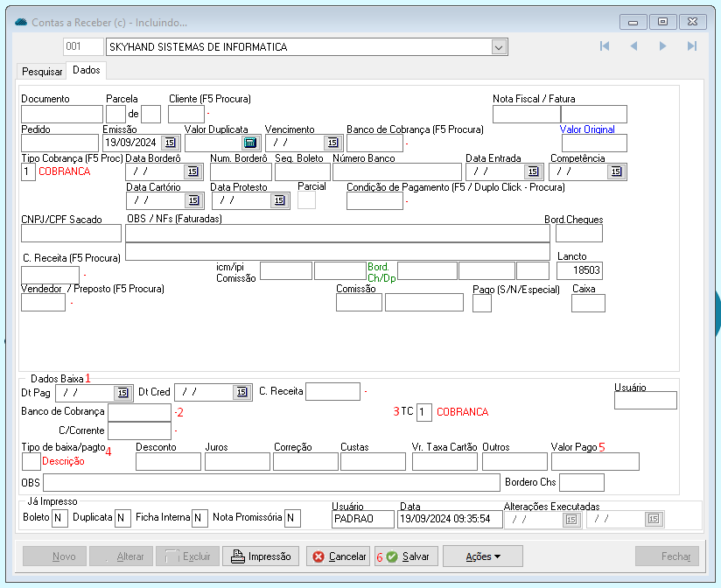Image resolution: width=721 pixels, height=588 pixels.
Task: Open the Data Protesto calendar dropdown
Action: tap(278, 200)
